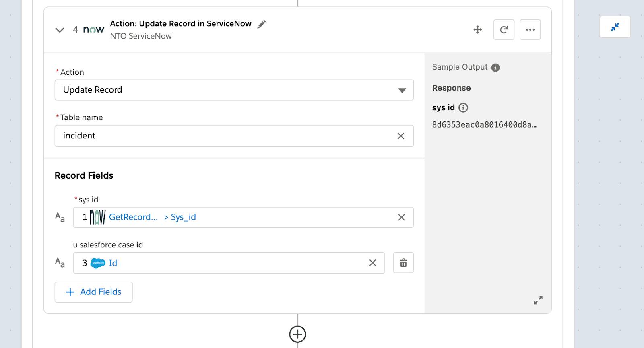Viewport: 644px width, 348px height.
Task: Grab the move step handle icon
Action: pyautogui.click(x=478, y=29)
